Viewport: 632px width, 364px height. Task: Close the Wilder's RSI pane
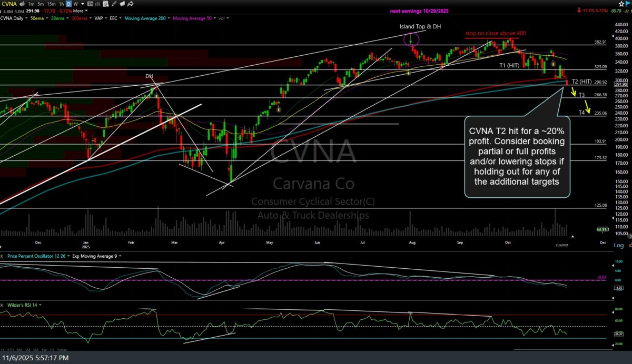pos(3,305)
